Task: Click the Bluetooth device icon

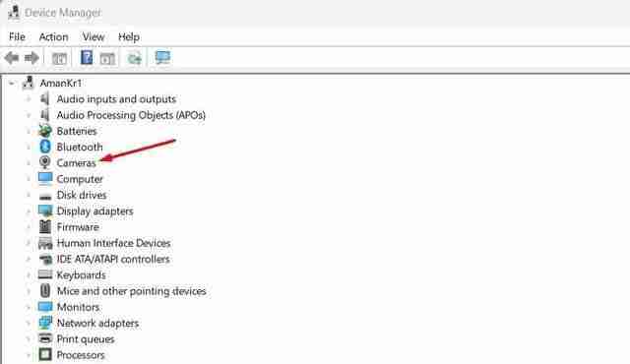Action: click(x=45, y=147)
